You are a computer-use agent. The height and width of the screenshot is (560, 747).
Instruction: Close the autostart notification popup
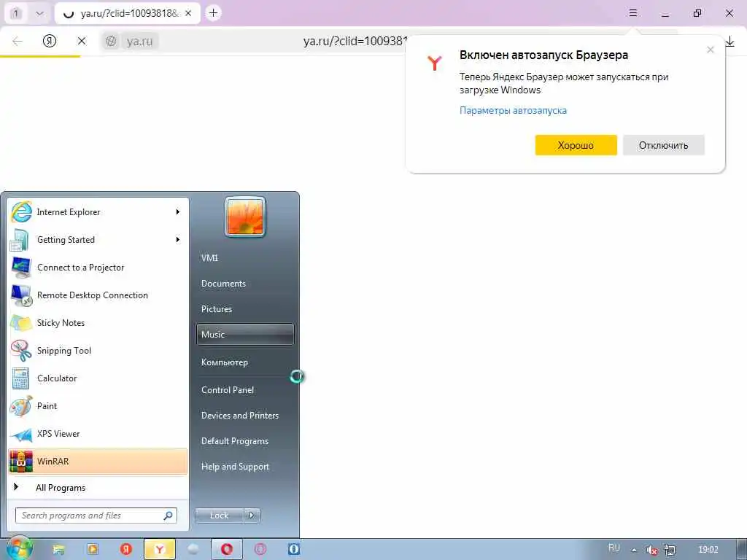(x=711, y=50)
